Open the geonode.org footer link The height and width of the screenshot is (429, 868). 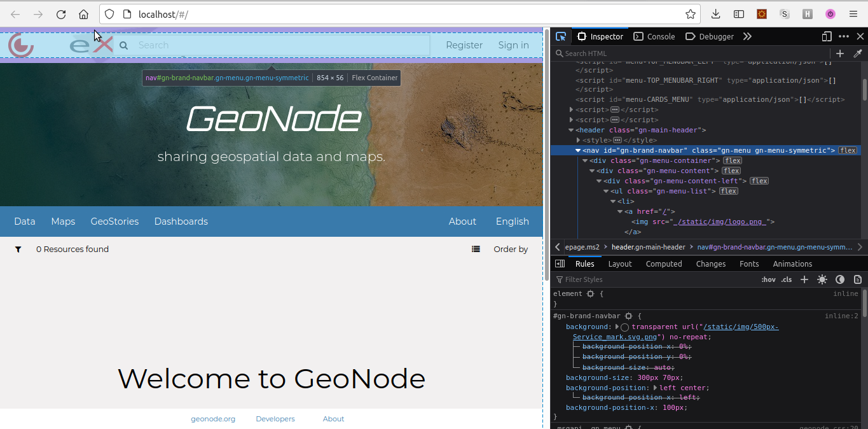(x=213, y=419)
